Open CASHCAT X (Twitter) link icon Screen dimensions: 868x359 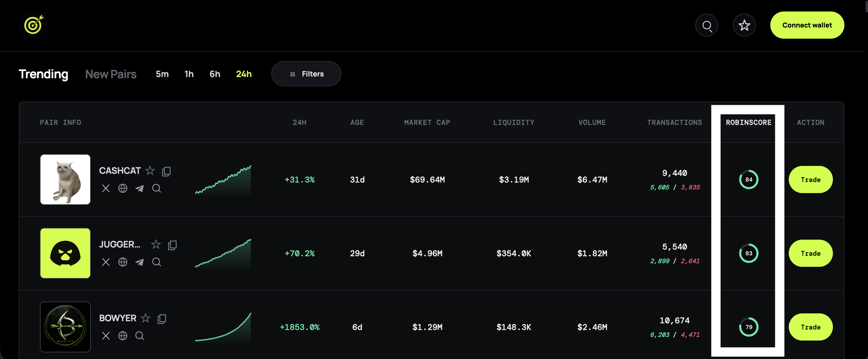pyautogui.click(x=106, y=188)
